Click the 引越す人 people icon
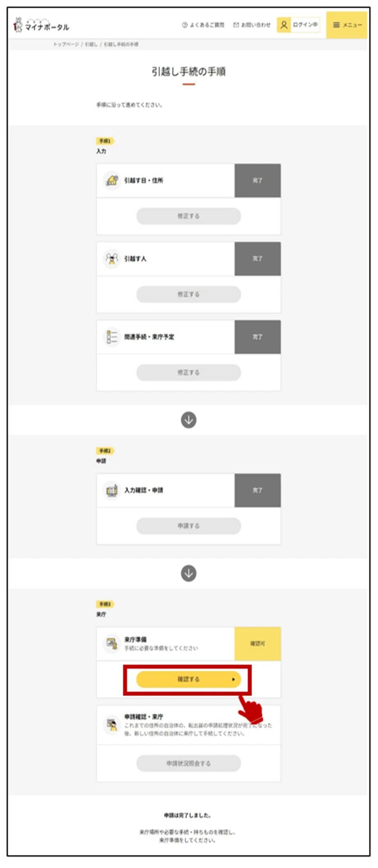The height and width of the screenshot is (868, 378). click(x=111, y=259)
